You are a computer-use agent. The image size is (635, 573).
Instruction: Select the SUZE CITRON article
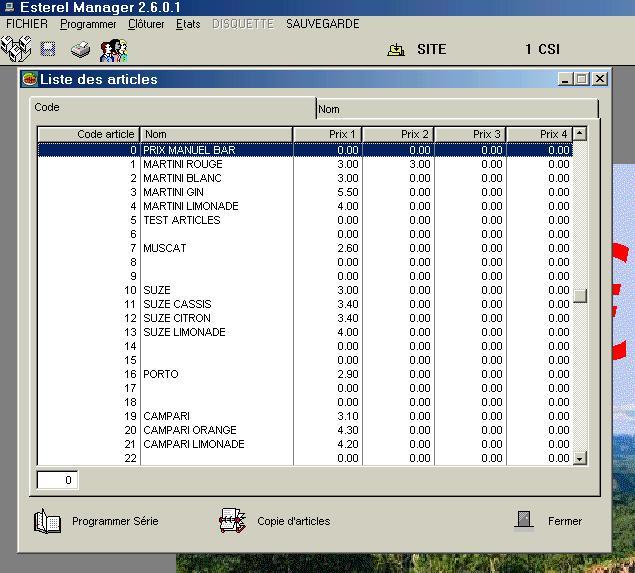coord(305,318)
